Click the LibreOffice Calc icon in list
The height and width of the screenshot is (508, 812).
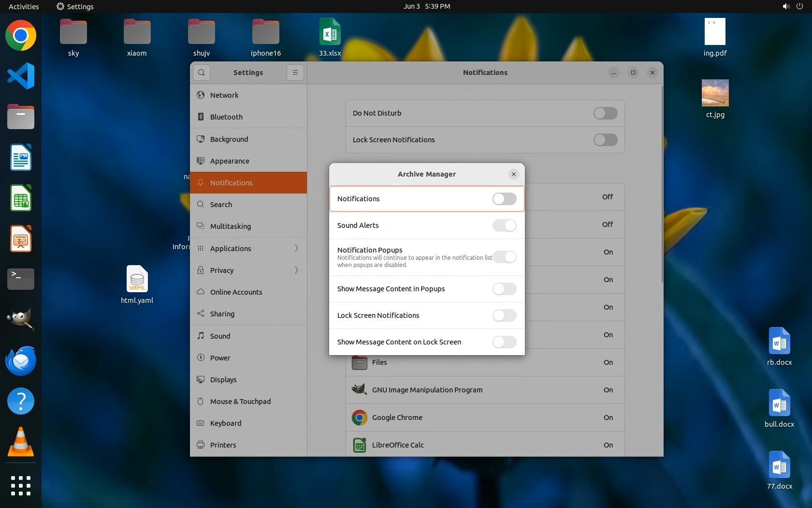pyautogui.click(x=359, y=445)
